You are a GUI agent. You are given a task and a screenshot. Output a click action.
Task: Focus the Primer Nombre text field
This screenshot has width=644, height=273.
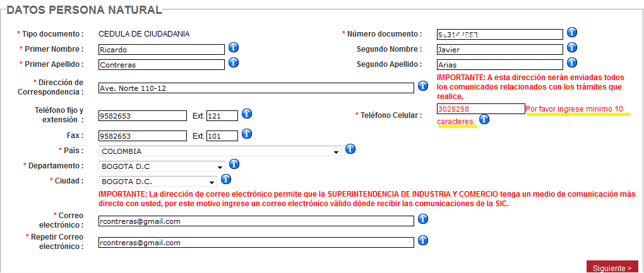[162, 50]
